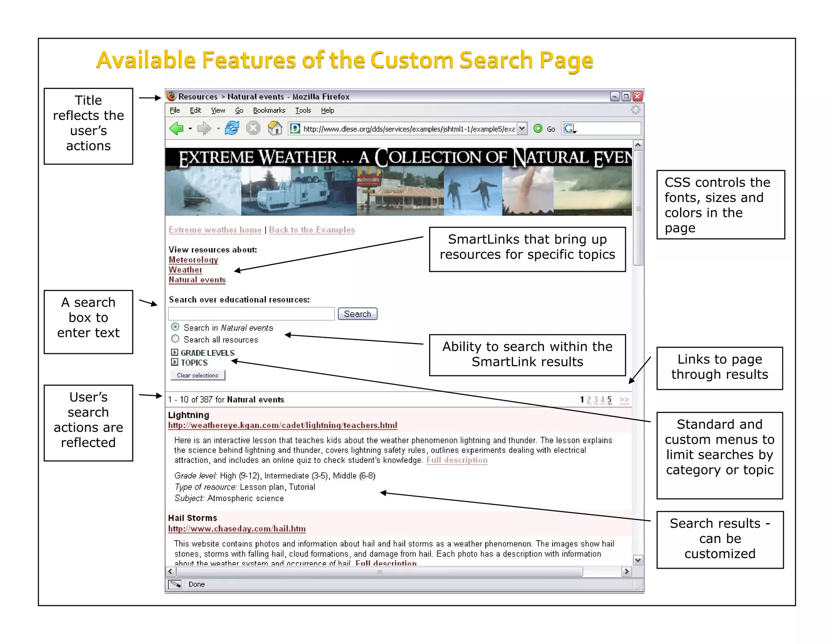Open the Forward button history dropdown arrow
Screen dimensions: 834x644
[218, 129]
